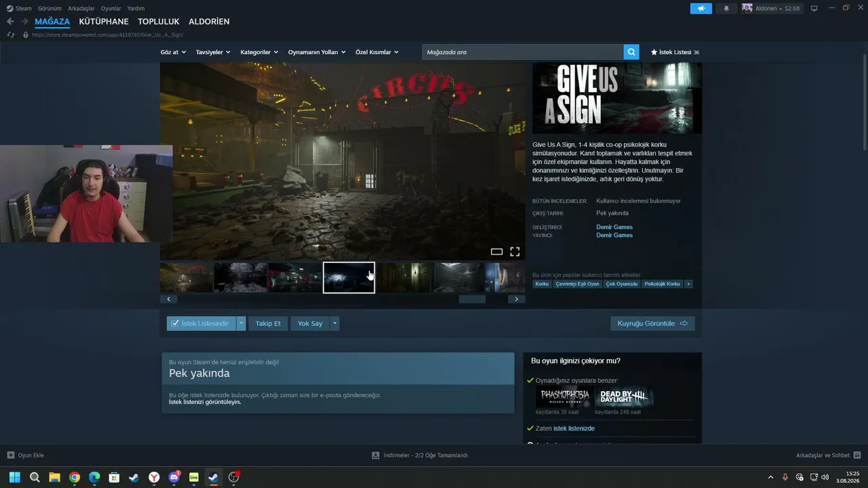Go forward with the Steam forward arrow
The width and height of the screenshot is (868, 488).
pos(24,22)
